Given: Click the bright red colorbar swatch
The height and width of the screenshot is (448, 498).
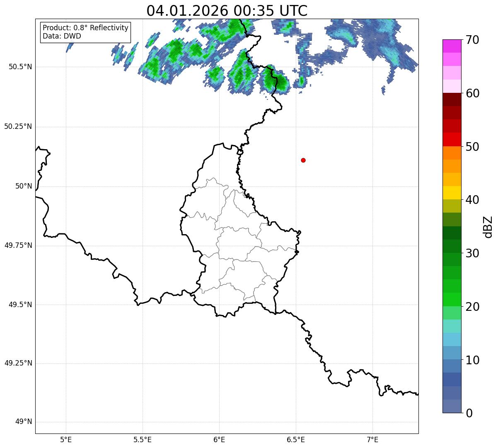Looking at the screenshot, I should point(452,139).
